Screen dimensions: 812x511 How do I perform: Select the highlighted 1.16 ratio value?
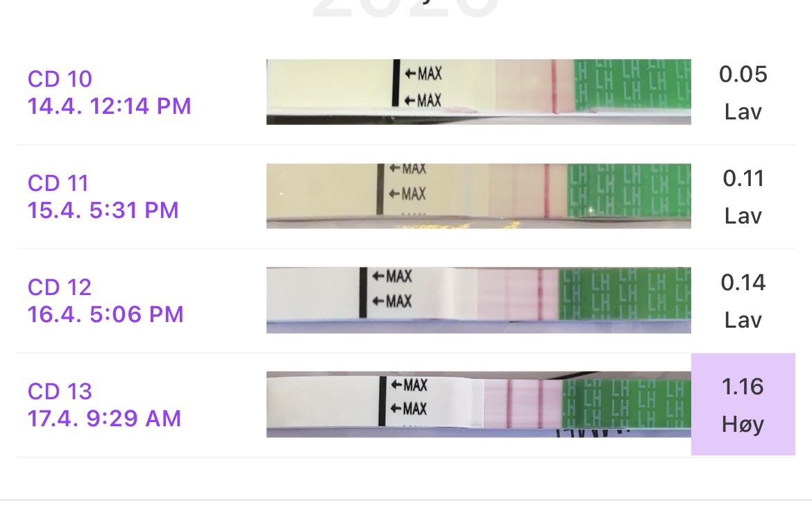click(x=743, y=387)
